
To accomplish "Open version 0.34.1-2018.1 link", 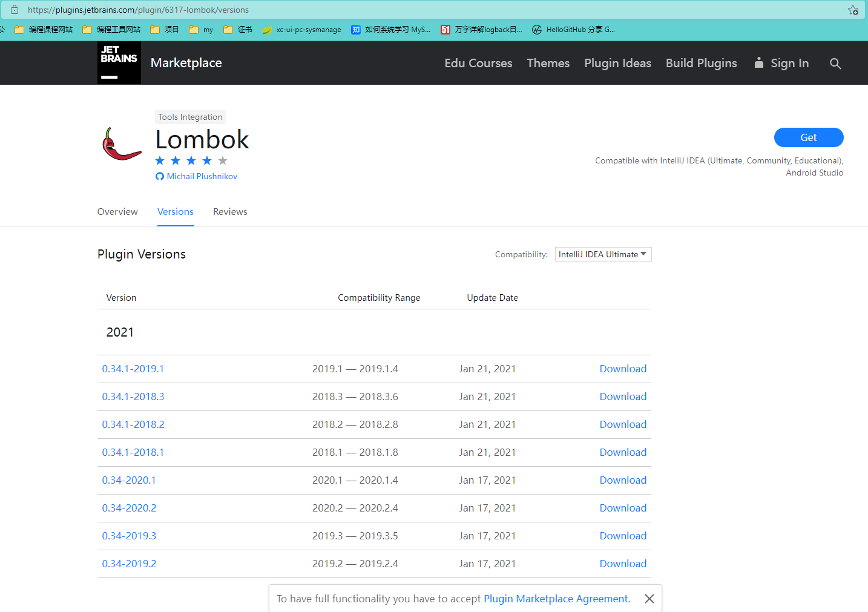I will (133, 452).
